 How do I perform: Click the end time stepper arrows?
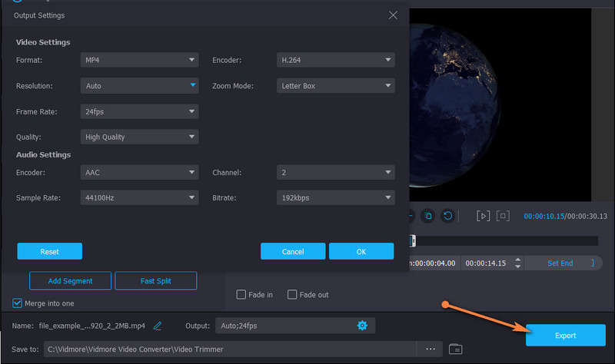coord(517,263)
